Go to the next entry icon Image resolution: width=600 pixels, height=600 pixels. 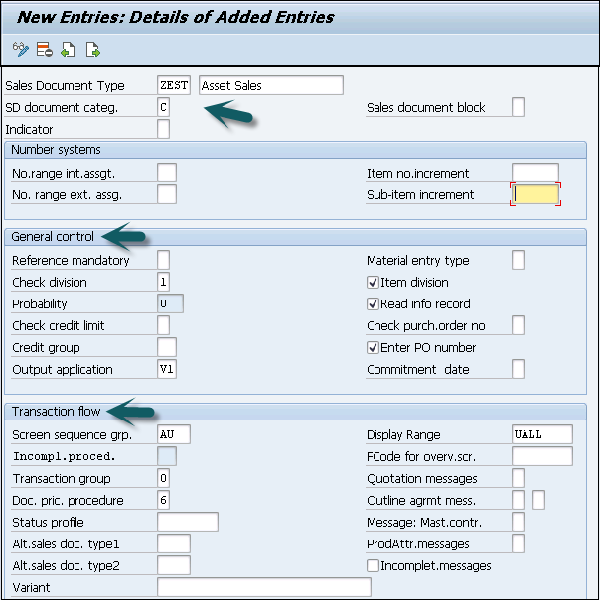coord(92,48)
